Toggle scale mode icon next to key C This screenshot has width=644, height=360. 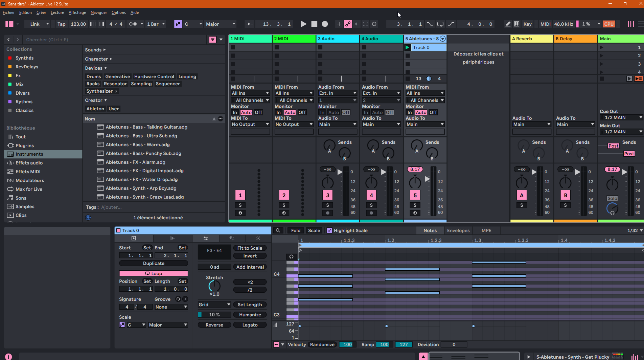click(x=178, y=24)
